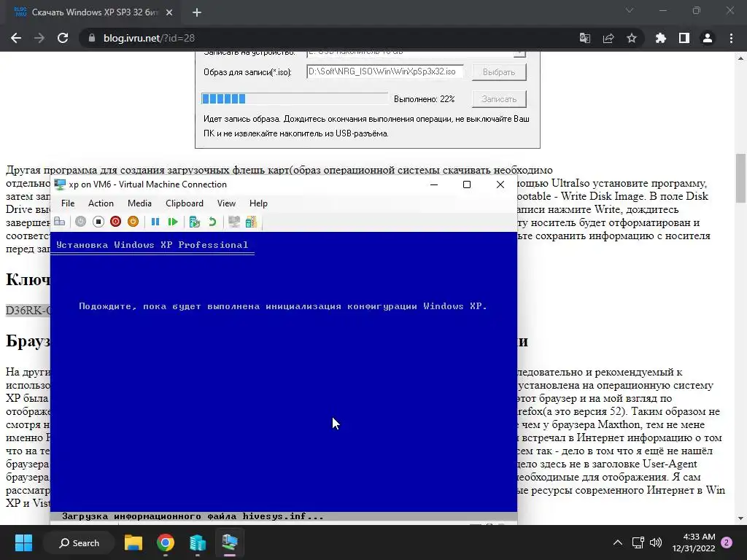Select the Скачать Windows XP SP3 tab
The height and width of the screenshot is (560, 747).
[x=93, y=12]
